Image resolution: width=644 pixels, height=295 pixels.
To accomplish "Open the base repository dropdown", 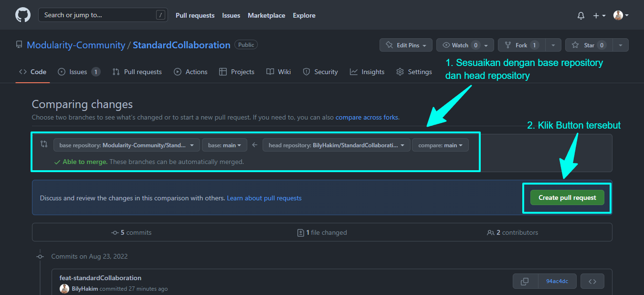I will [x=126, y=145].
